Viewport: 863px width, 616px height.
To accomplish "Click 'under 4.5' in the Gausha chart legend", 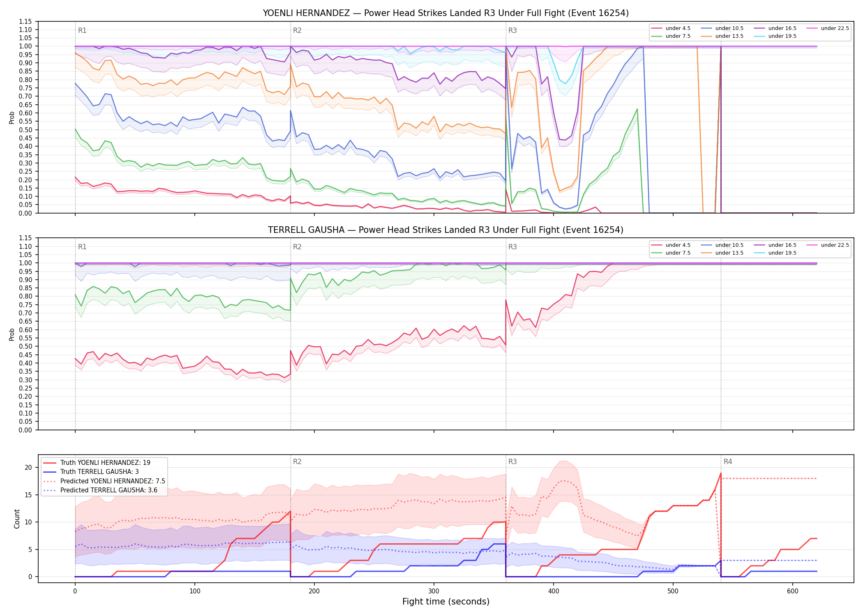I will [x=671, y=245].
